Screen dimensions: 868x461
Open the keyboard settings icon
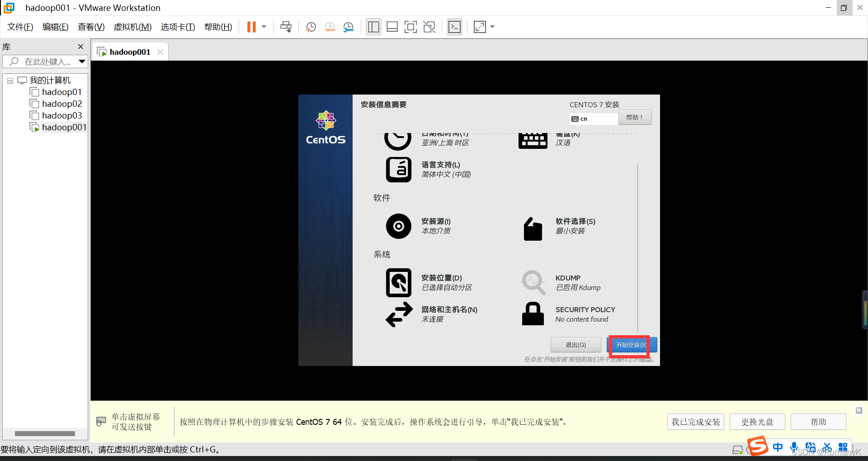(533, 140)
